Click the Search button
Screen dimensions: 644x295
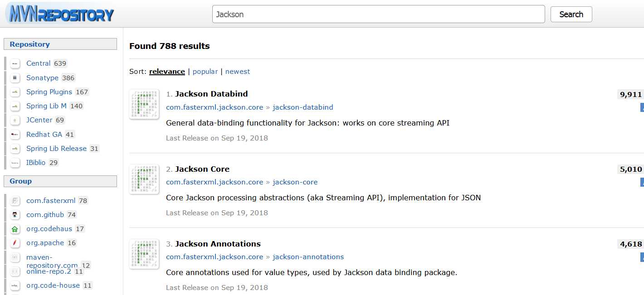pyautogui.click(x=571, y=14)
